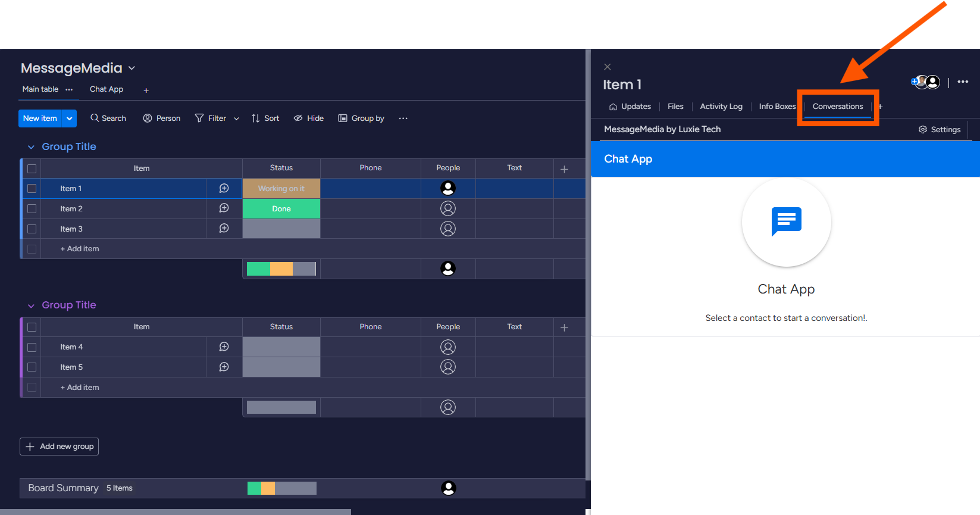Click Filter button

pyautogui.click(x=211, y=118)
